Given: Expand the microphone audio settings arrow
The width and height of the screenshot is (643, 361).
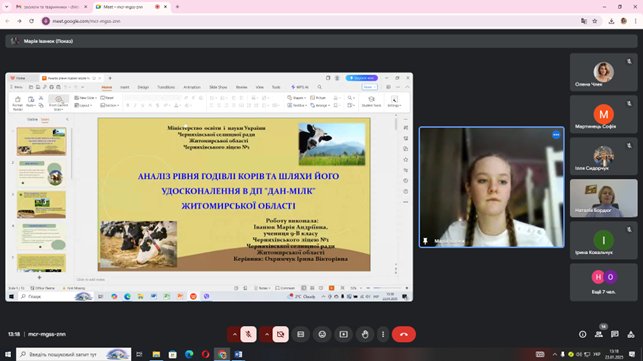Looking at the screenshot, I should tap(235, 334).
